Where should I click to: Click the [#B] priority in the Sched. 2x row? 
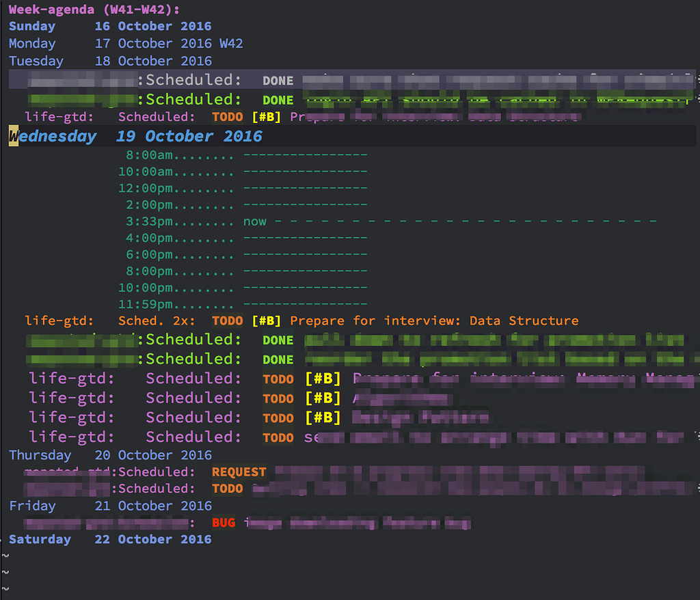[x=267, y=321]
